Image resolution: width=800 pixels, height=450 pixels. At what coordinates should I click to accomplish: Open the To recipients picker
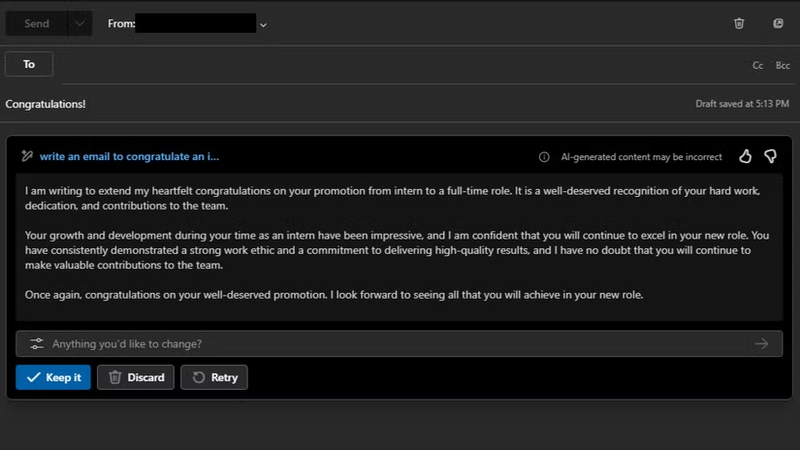point(29,64)
